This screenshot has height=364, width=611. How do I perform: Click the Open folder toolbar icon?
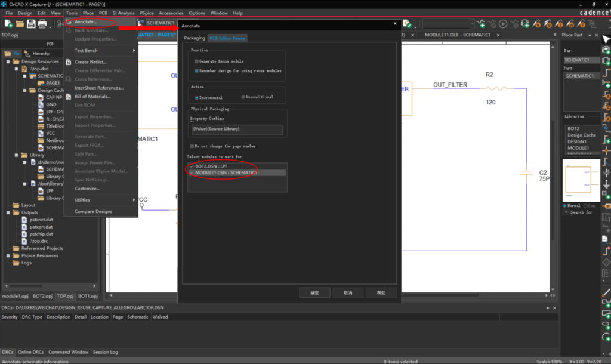(x=20, y=24)
